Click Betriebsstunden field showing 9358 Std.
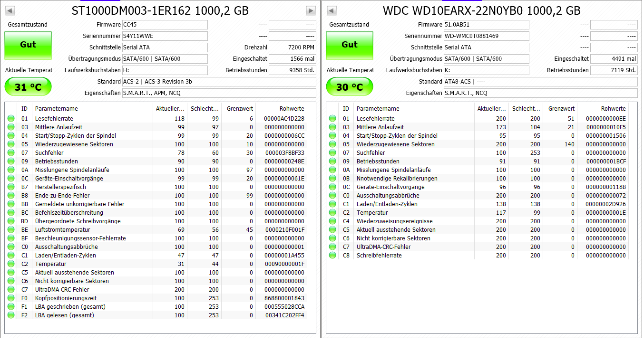This screenshot has width=644, height=342. [292, 70]
